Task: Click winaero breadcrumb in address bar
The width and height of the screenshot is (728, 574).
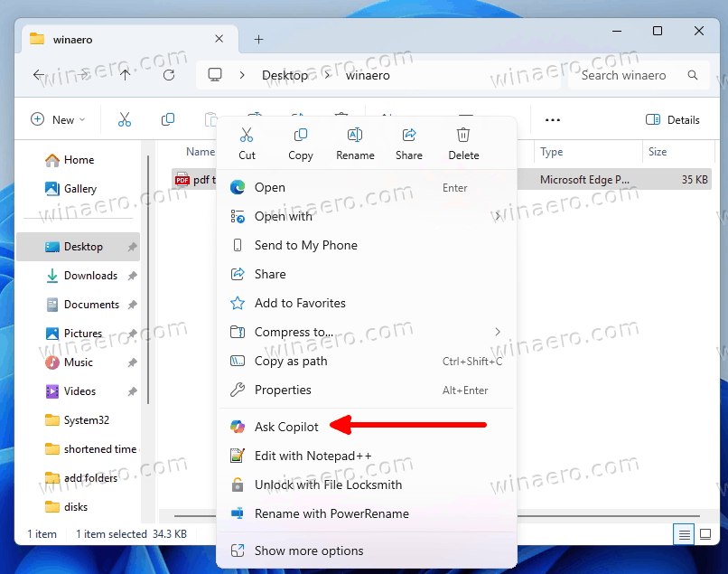Action: 368,75
